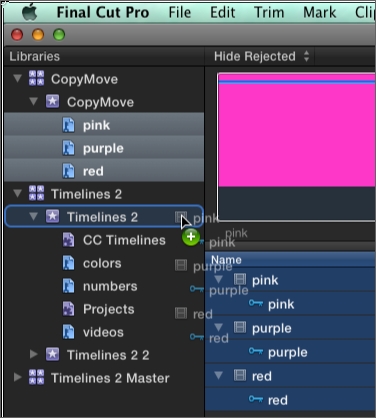Select the numbers keyword collection
The image size is (376, 418).
coord(110,286)
